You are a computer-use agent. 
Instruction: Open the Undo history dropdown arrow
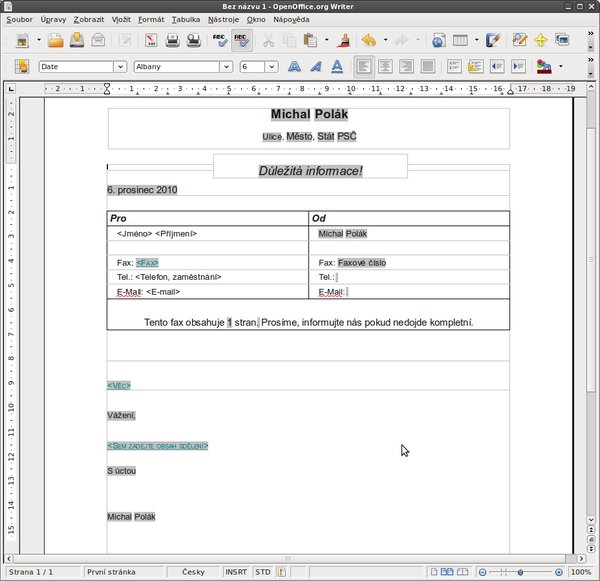pos(385,39)
